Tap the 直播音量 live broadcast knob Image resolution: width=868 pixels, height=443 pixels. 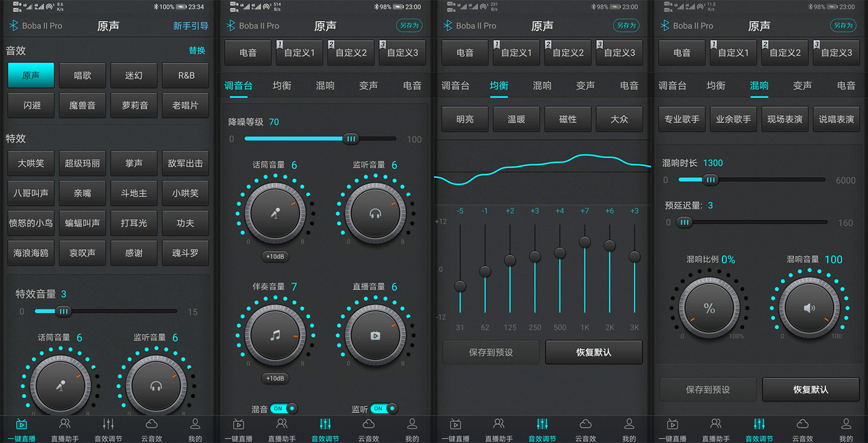[x=375, y=336]
